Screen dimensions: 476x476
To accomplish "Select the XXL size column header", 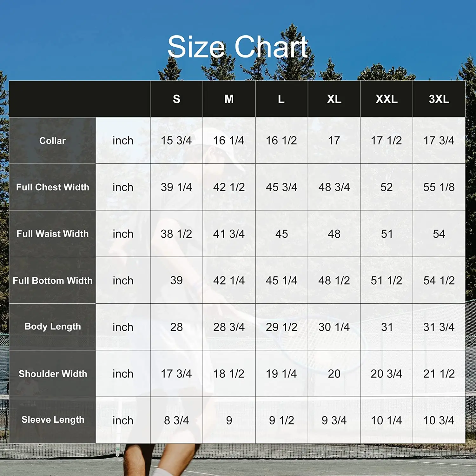I will (x=387, y=99).
